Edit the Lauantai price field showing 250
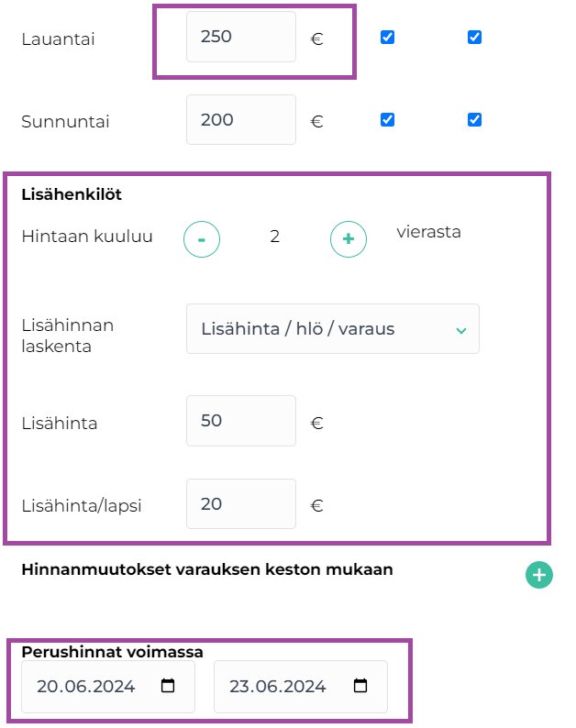 click(x=241, y=37)
